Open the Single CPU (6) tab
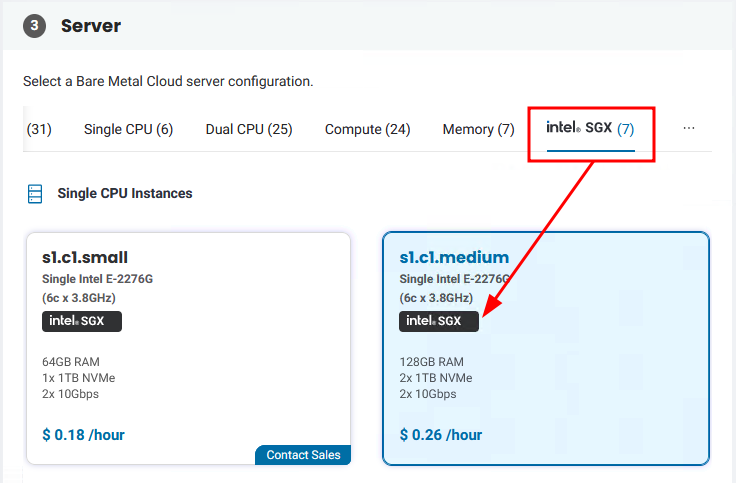Viewport: 736px width, 483px height. [128, 129]
